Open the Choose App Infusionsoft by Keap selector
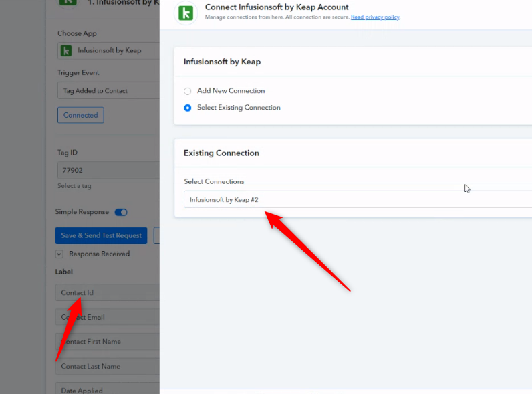The width and height of the screenshot is (532, 394). pos(108,51)
